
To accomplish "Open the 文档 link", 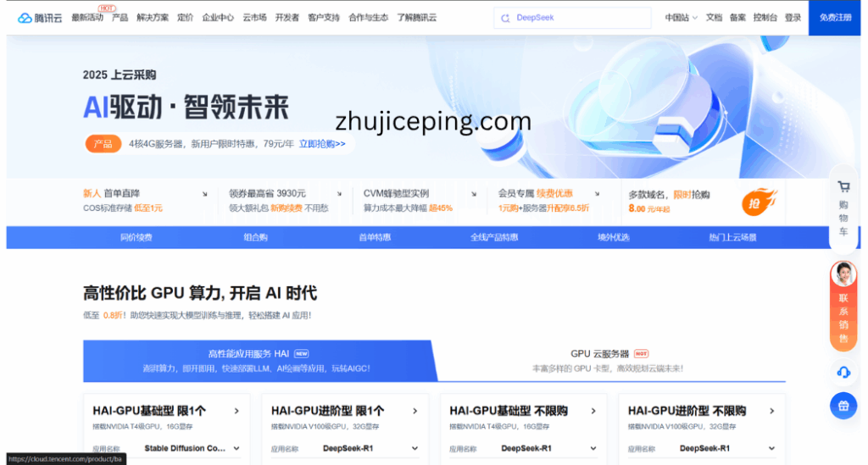I will [714, 18].
